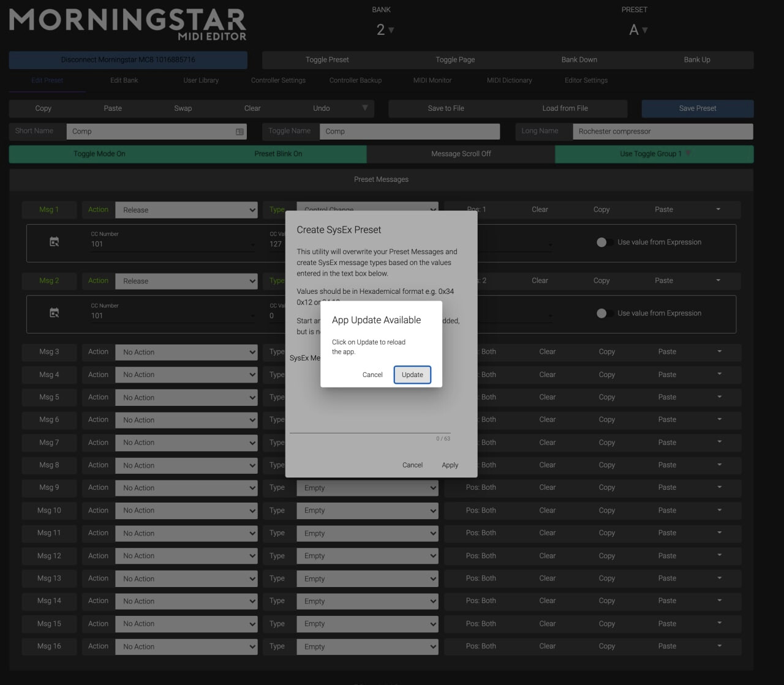Open Msg 10 Type dropdown showing Empty
The image size is (784, 685).
click(x=367, y=511)
